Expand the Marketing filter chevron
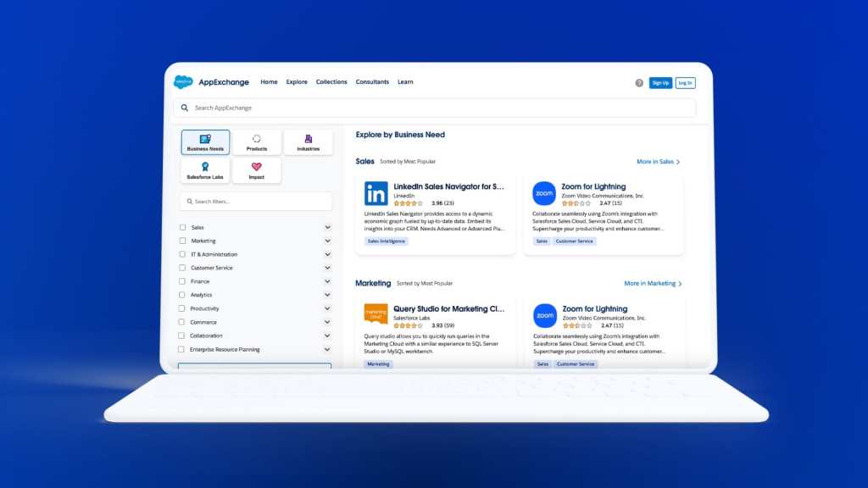Viewport: 868px width, 488px height. pyautogui.click(x=327, y=241)
